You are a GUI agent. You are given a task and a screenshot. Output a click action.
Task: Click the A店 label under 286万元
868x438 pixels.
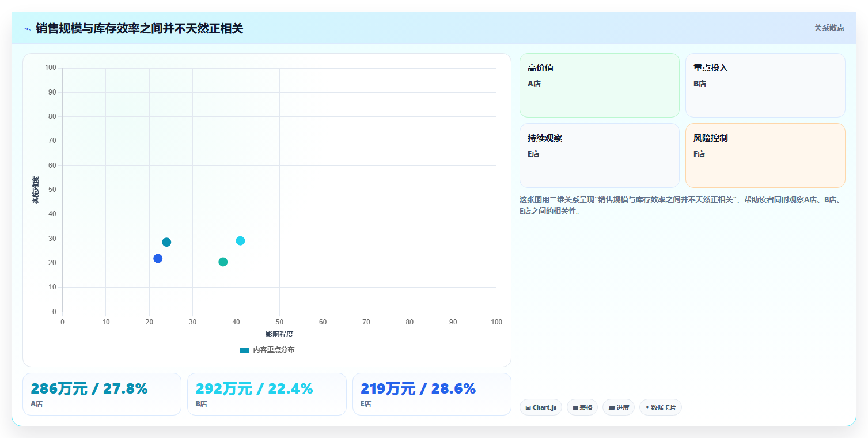click(37, 404)
